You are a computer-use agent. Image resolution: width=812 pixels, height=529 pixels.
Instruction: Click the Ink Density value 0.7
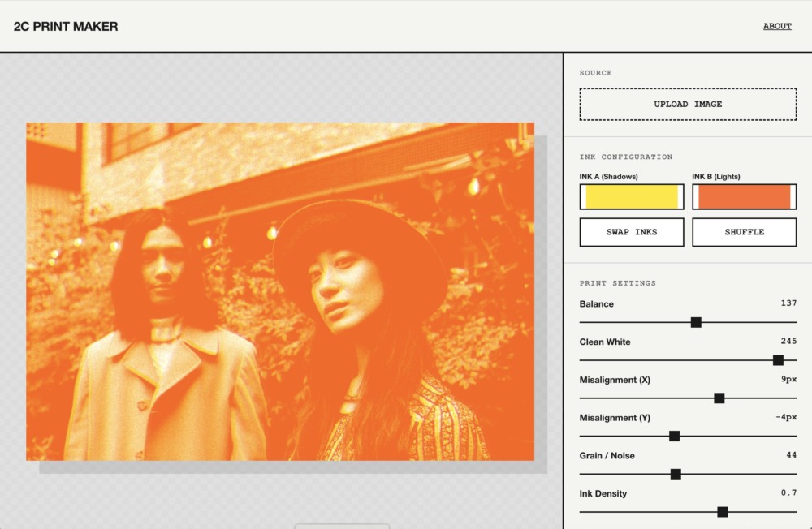788,493
